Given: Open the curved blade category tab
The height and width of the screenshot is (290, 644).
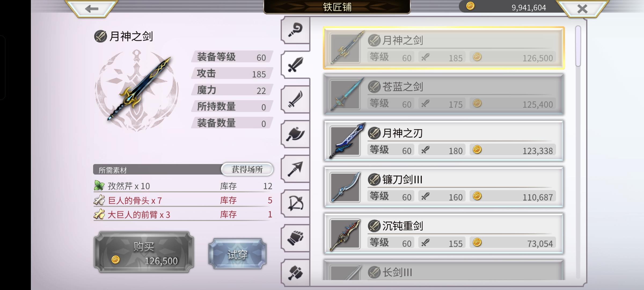Looking at the screenshot, I should click(295, 99).
